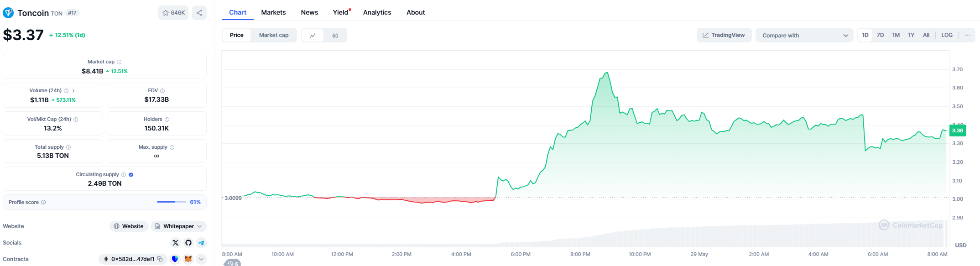Click the 61% profile score value

(195, 202)
